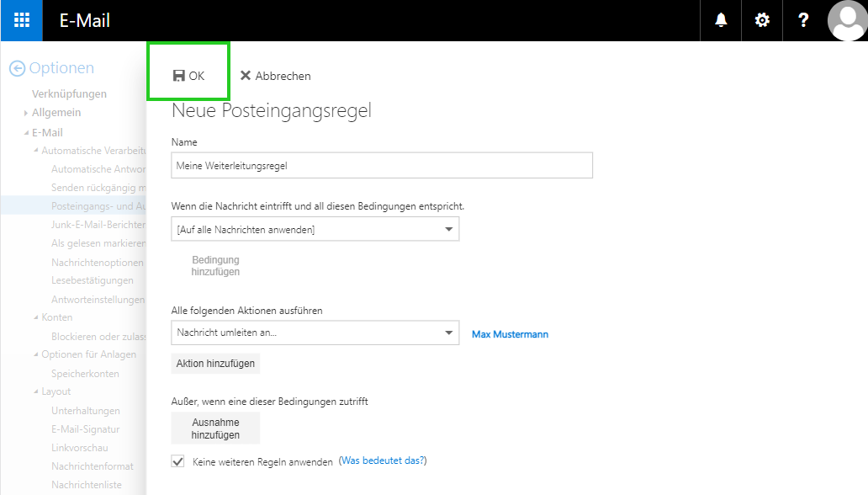This screenshot has width=868, height=495.
Task: Open the user profile avatar
Action: tap(847, 20)
